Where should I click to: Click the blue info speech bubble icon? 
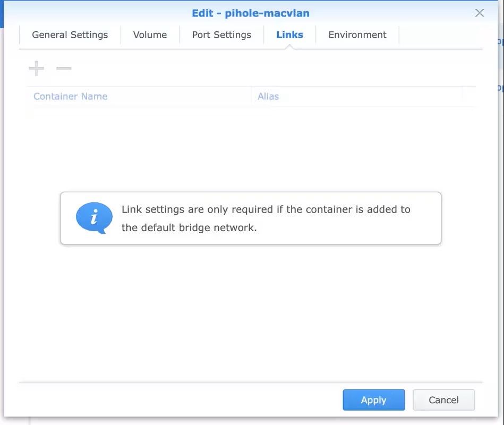(94, 218)
